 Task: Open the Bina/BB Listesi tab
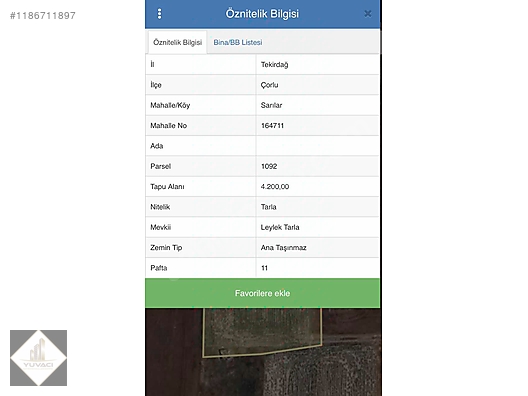pos(238,42)
